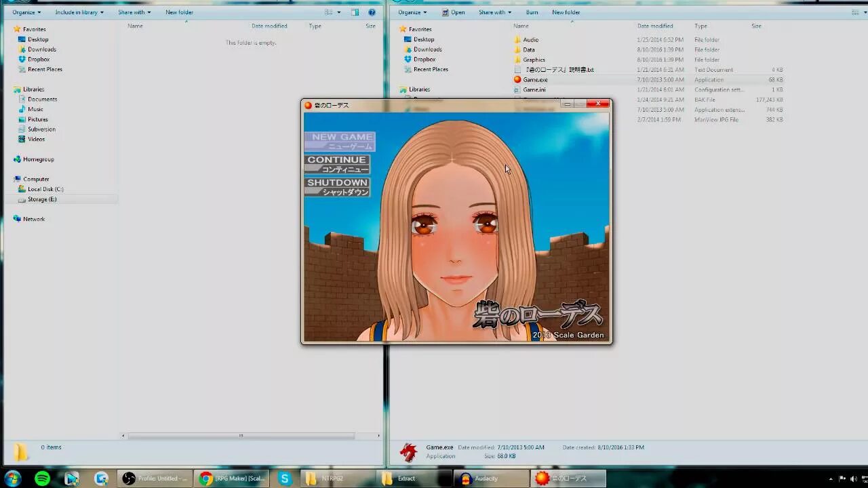
Task: Select Homegroup in left Explorer sidebar
Action: click(33, 159)
